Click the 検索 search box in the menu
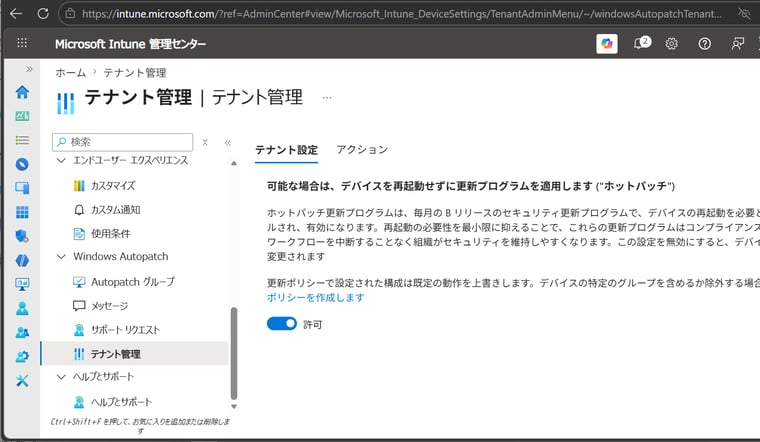 [123, 142]
